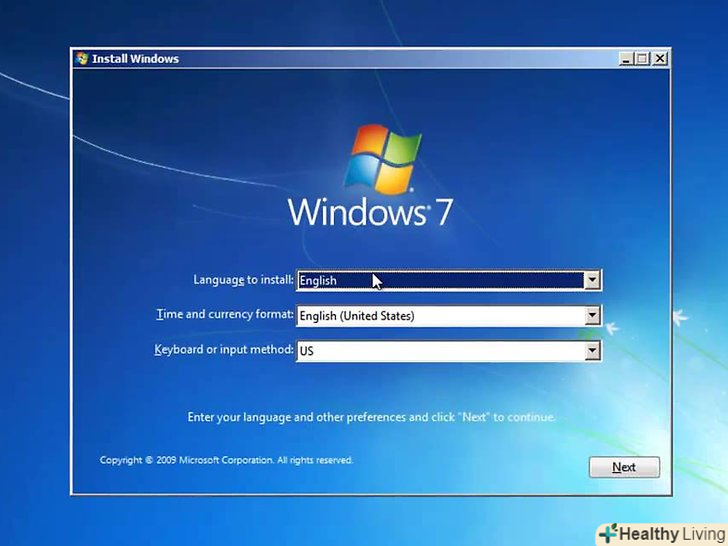728x546 pixels.
Task: Maximize the Install Windows window
Action: click(x=643, y=58)
